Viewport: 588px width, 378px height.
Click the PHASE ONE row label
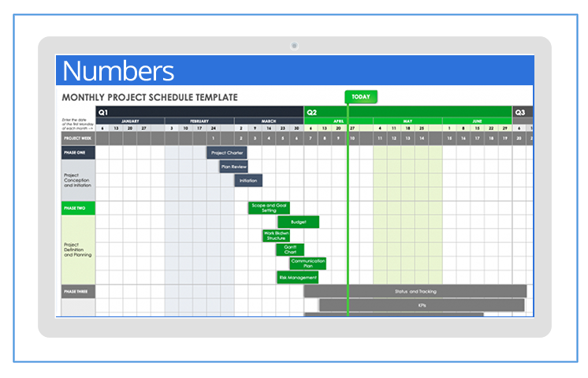[x=78, y=153]
